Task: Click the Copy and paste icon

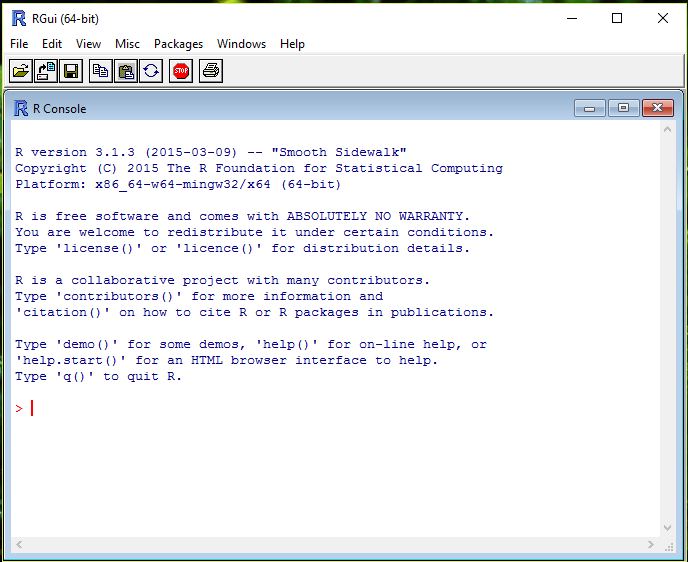Action: (151, 71)
